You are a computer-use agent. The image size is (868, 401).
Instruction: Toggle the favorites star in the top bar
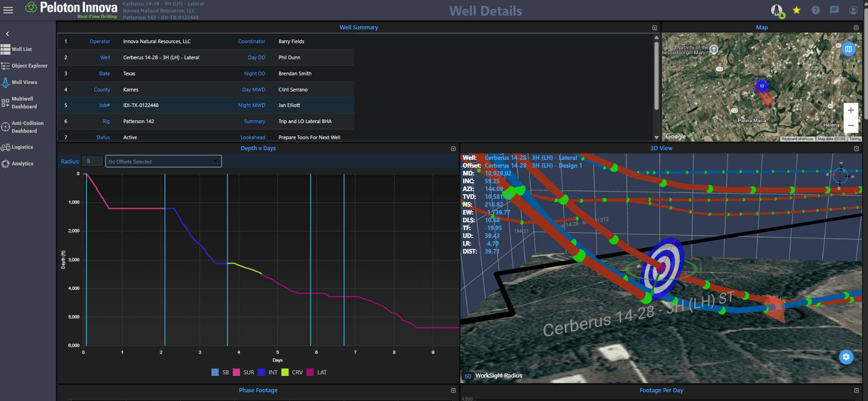pyautogui.click(x=797, y=10)
